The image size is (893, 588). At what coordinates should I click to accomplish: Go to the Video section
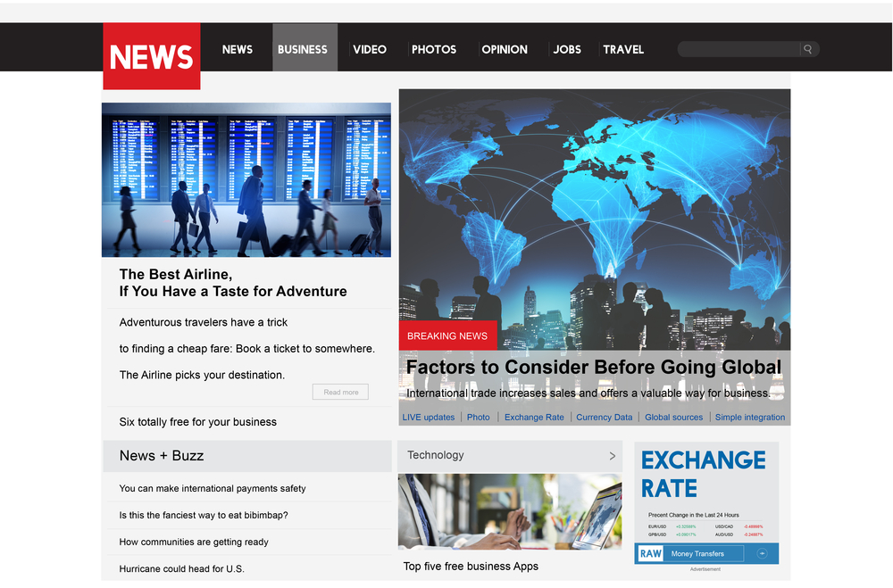click(370, 49)
